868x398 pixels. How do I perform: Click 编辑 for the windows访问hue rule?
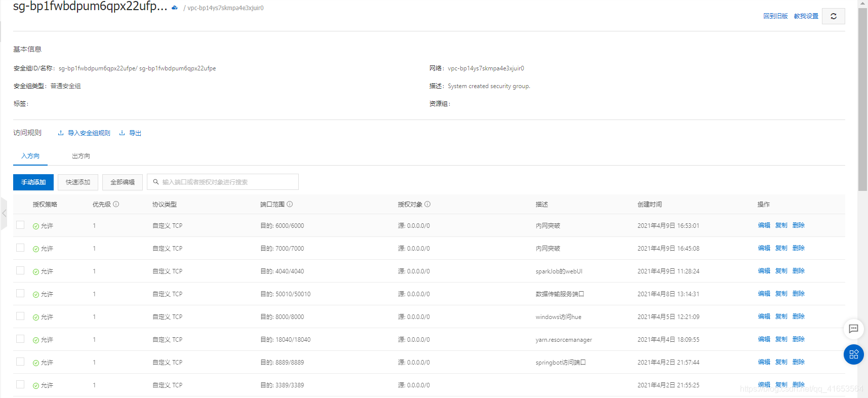pyautogui.click(x=764, y=316)
